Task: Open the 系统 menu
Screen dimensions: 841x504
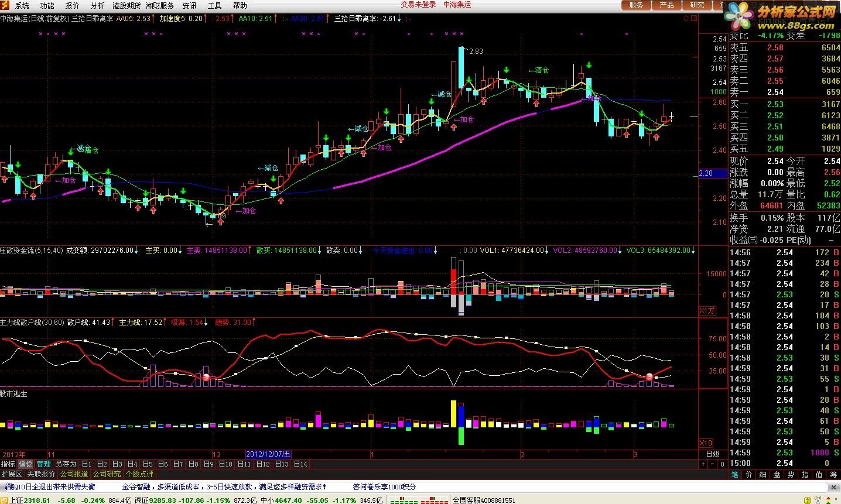Action: [x=22, y=5]
